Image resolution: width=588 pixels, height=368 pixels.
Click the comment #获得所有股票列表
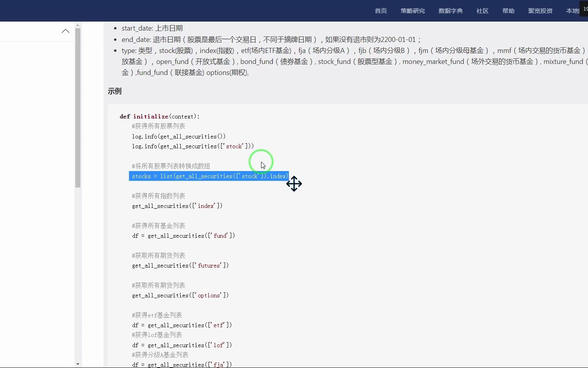pyautogui.click(x=158, y=126)
